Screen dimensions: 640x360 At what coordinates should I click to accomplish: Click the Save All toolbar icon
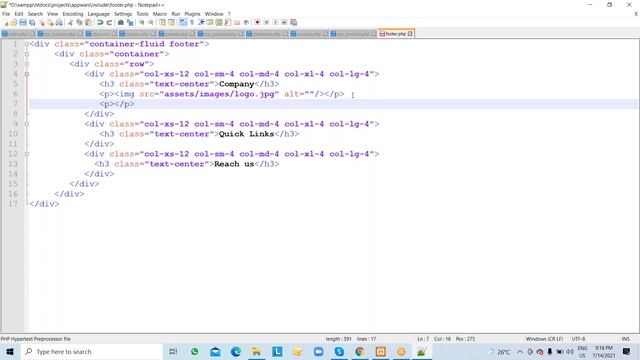(32, 22)
